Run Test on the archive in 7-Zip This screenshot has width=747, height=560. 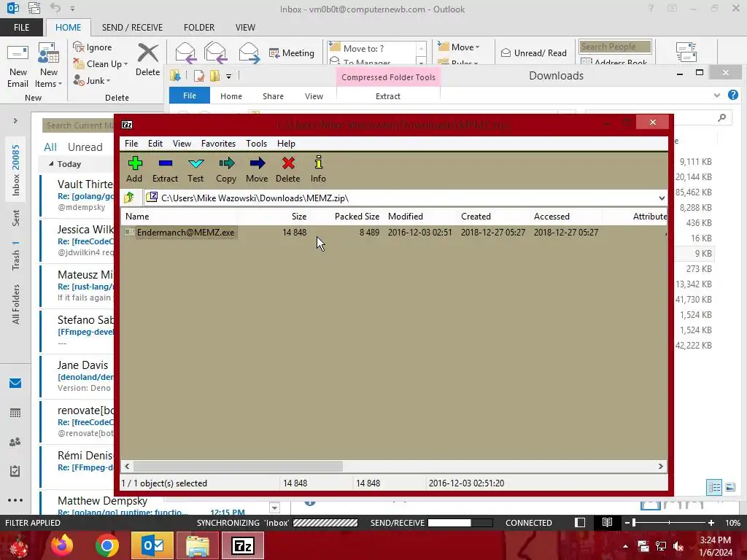click(196, 169)
